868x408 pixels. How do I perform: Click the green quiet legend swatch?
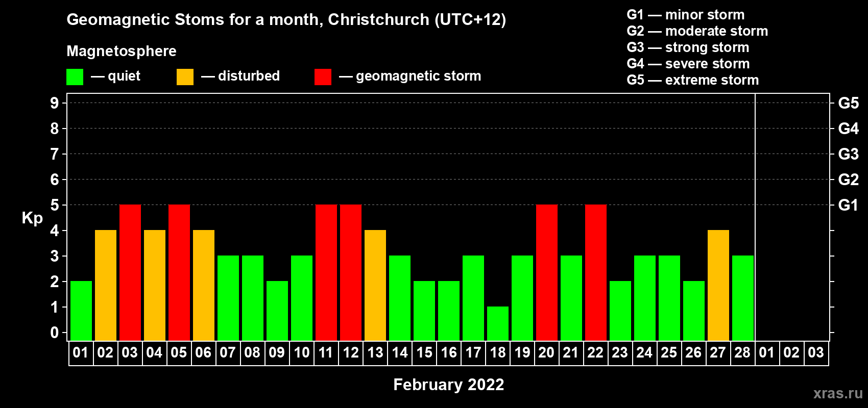point(75,77)
